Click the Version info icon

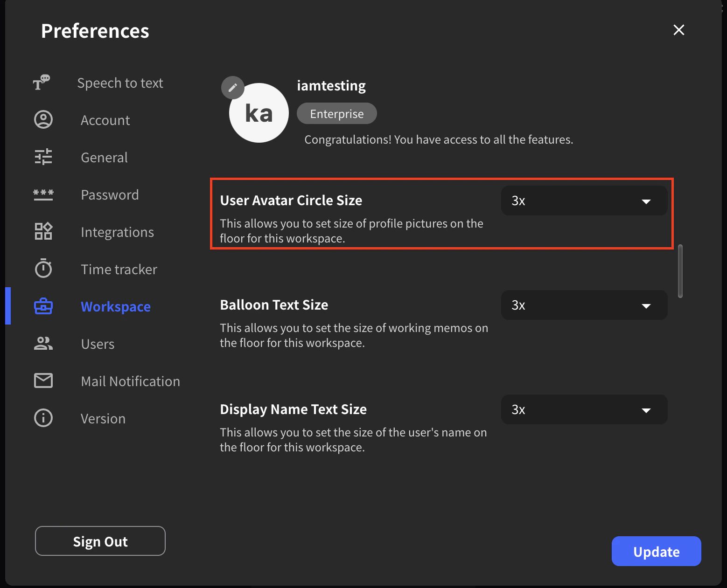tap(43, 418)
